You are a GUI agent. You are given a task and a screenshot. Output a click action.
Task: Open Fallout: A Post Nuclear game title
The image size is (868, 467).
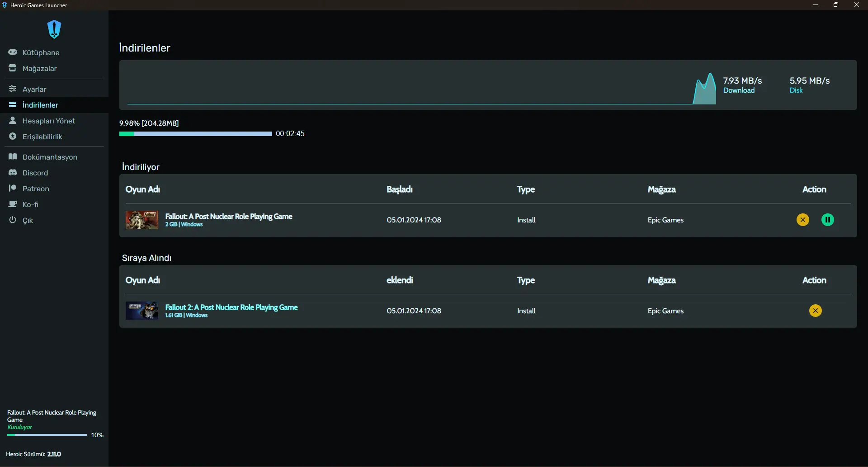229,217
